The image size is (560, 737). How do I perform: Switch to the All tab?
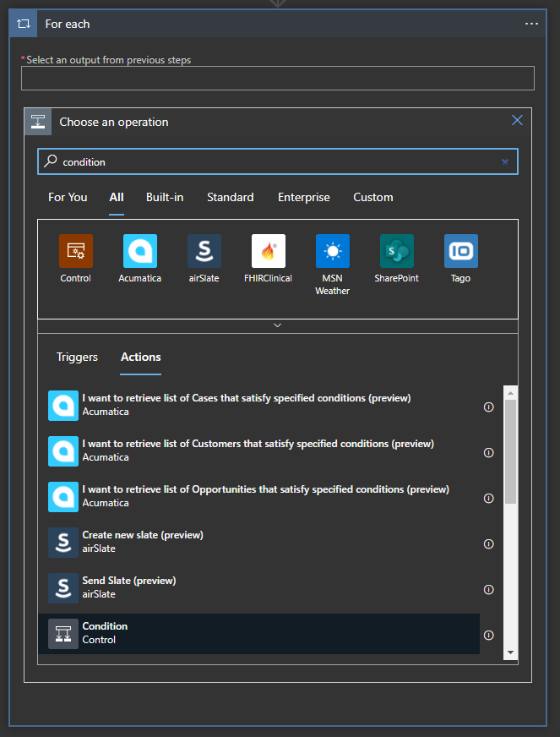pyautogui.click(x=117, y=198)
